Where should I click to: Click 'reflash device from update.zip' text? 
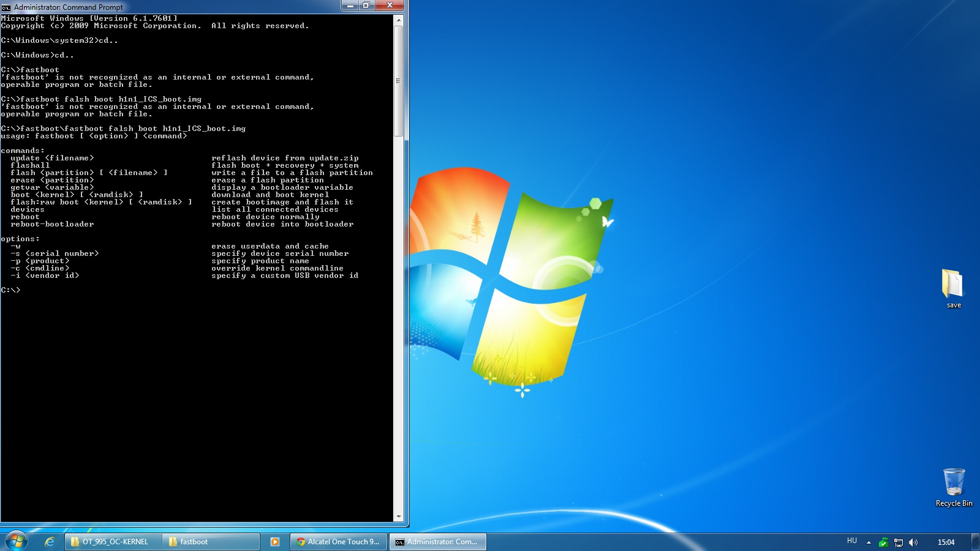click(x=285, y=158)
